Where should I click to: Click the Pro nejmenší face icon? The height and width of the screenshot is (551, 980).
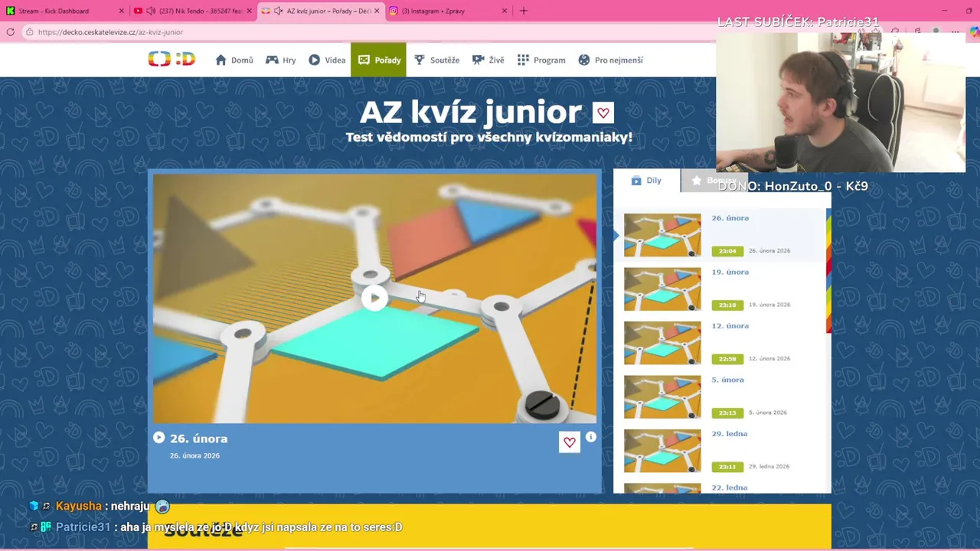point(584,60)
